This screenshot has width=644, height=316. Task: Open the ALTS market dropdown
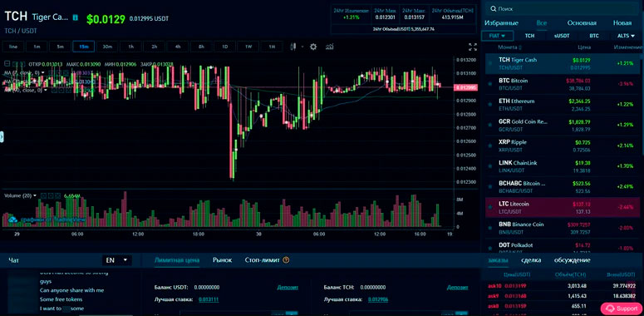[x=626, y=36]
